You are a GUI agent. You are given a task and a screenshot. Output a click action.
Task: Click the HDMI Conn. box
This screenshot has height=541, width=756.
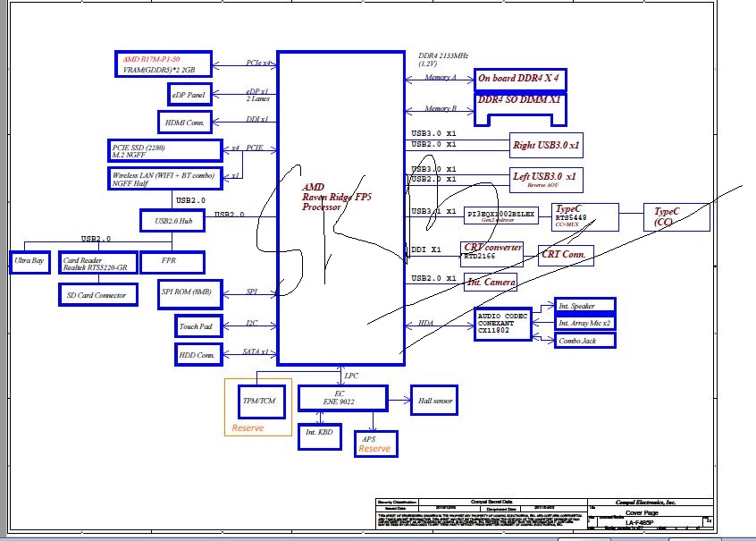[185, 123]
